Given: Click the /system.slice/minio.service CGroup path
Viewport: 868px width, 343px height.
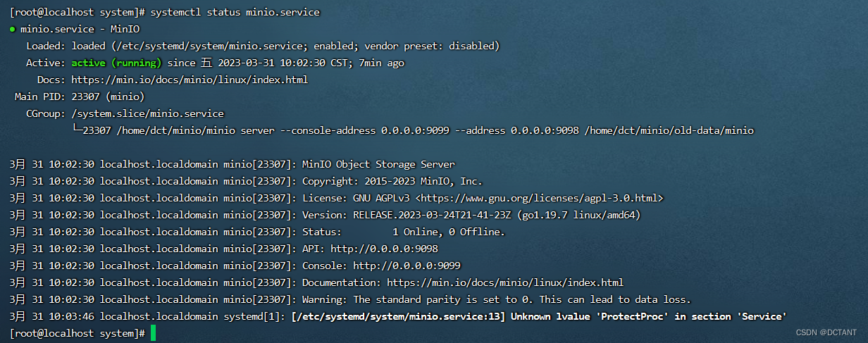Looking at the screenshot, I should (147, 114).
